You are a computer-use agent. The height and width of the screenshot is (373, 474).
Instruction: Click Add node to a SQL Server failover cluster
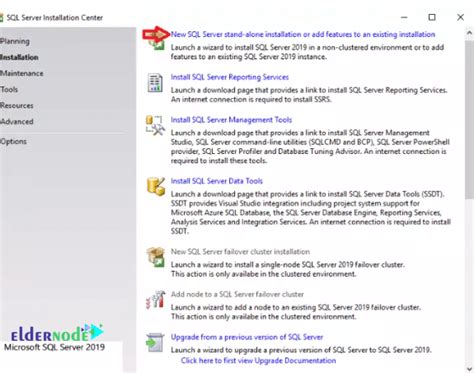click(237, 294)
